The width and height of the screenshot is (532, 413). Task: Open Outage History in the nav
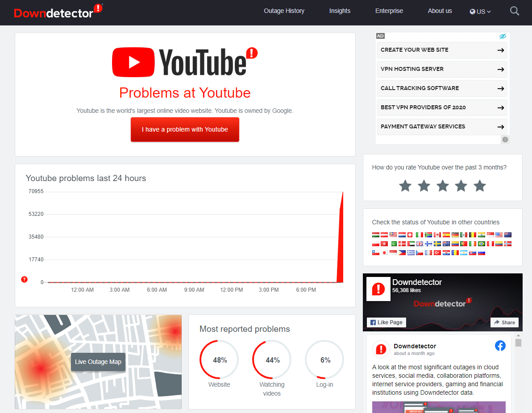tap(284, 11)
